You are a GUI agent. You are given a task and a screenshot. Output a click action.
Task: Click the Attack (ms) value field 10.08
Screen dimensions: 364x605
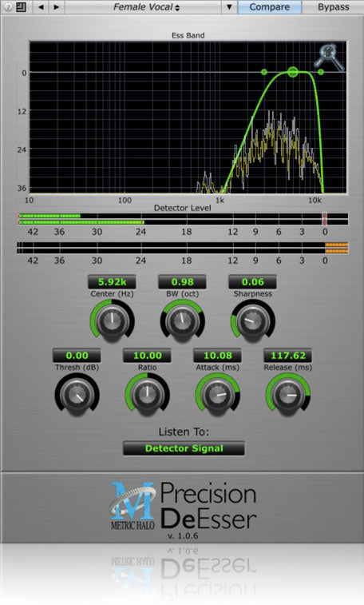(x=218, y=356)
